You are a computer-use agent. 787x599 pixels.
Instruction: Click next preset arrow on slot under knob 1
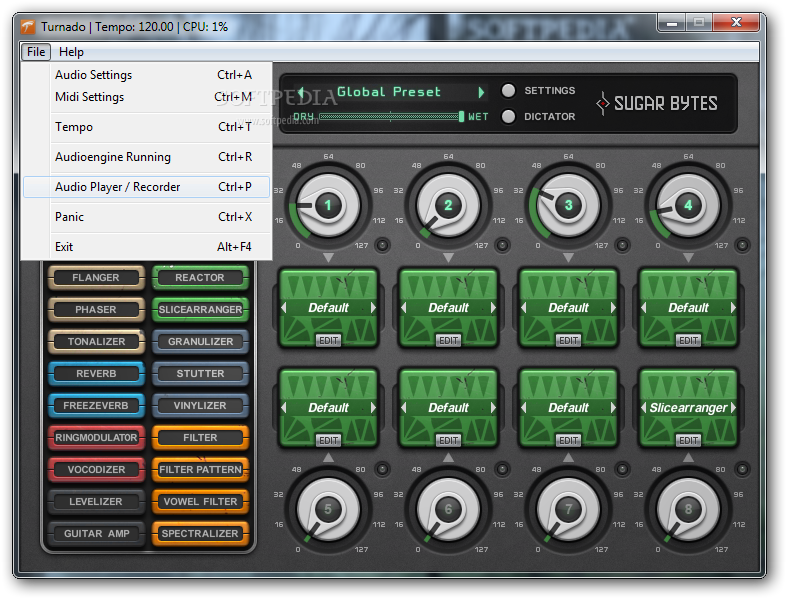(x=373, y=308)
